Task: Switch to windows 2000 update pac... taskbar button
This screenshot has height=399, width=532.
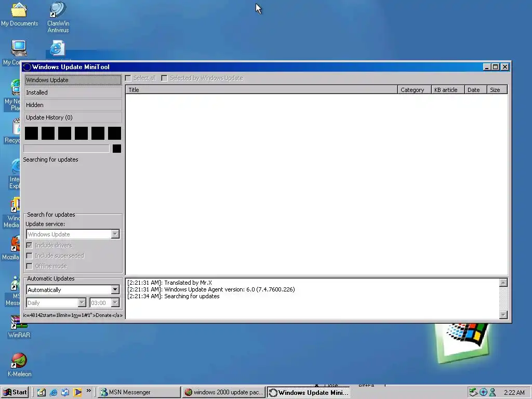Action: point(223,392)
